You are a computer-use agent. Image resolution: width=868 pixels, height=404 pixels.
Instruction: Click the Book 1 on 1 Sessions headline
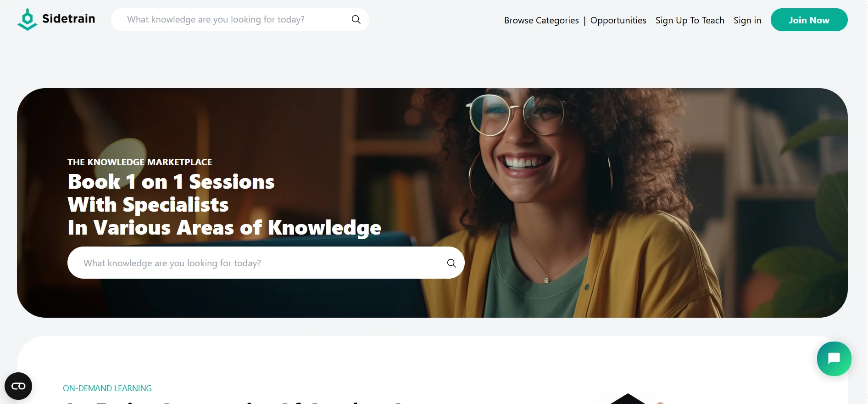(x=171, y=182)
